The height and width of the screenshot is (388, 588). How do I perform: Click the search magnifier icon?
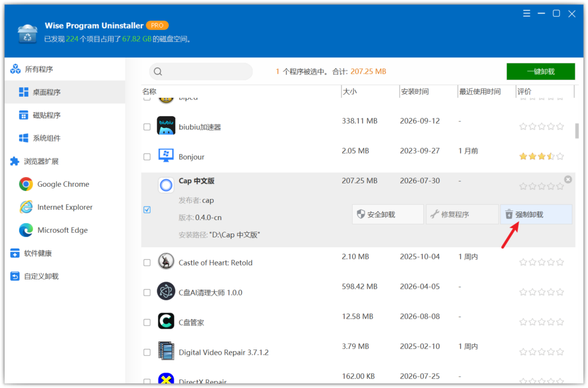click(158, 72)
